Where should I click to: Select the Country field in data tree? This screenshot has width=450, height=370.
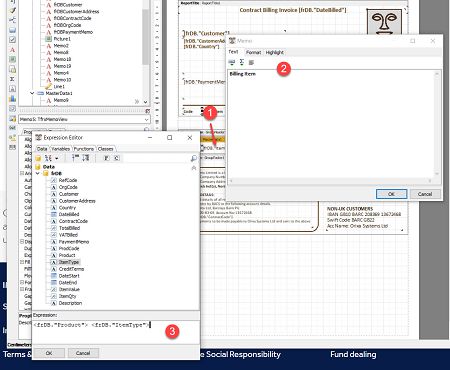tap(67, 207)
